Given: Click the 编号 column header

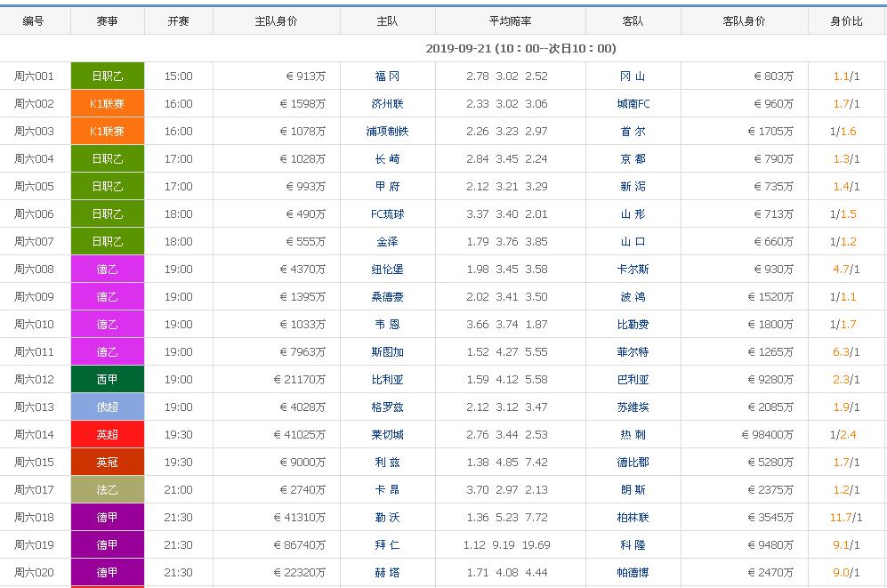Looking at the screenshot, I should click(x=34, y=21).
